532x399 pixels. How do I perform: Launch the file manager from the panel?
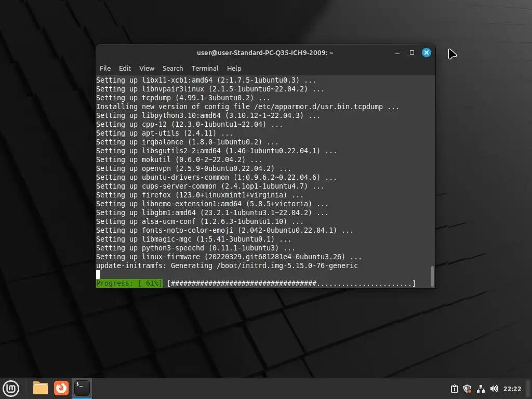click(41, 388)
